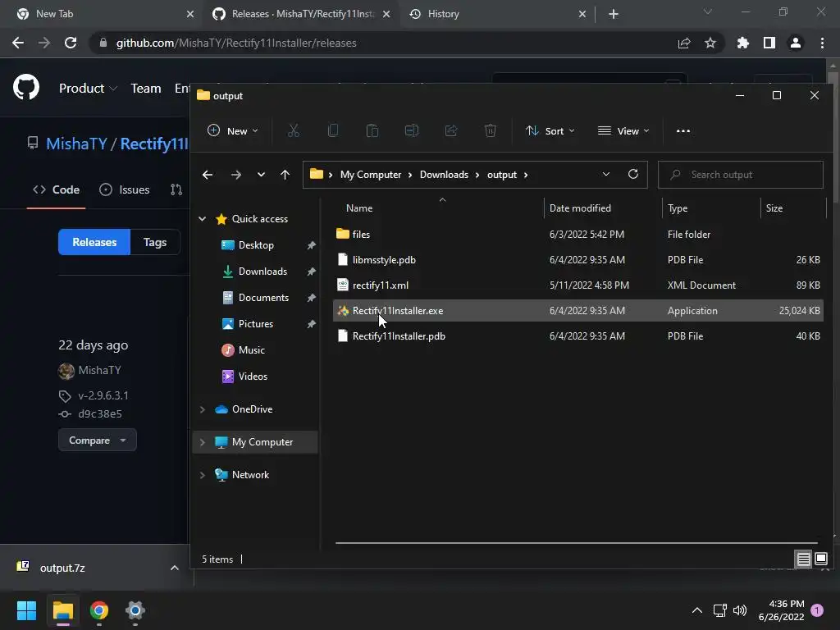Open Chrome three-dot menu

[822, 43]
